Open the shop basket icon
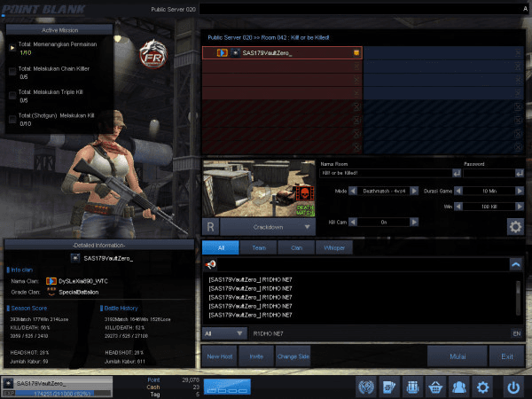This screenshot has height=399, width=532. tap(435, 387)
